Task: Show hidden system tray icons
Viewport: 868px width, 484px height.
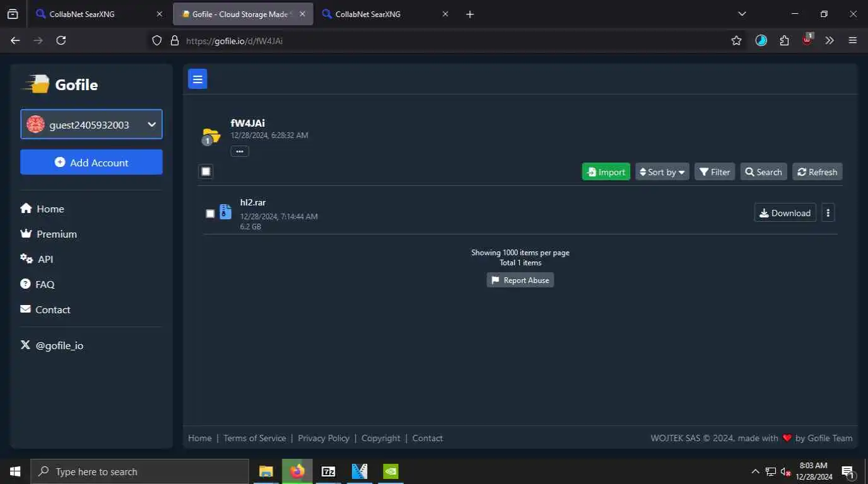Action: (x=755, y=471)
